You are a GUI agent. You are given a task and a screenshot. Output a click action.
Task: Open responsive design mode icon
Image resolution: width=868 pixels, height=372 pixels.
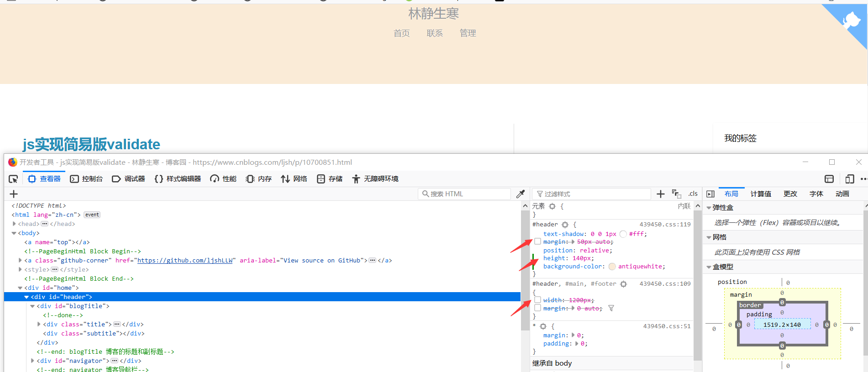point(849,179)
